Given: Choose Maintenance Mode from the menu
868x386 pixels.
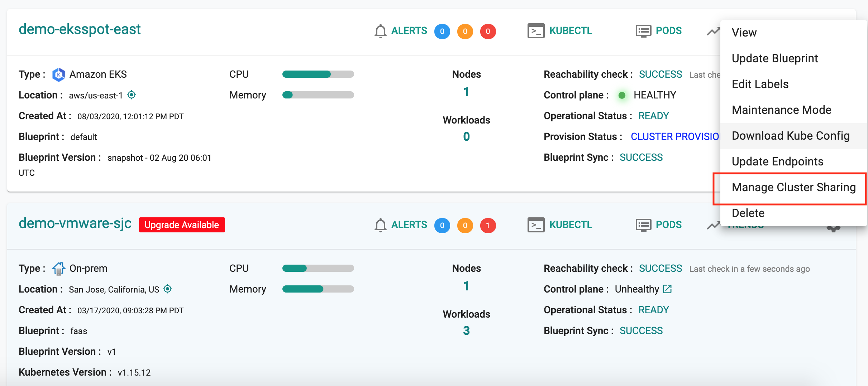Looking at the screenshot, I should (794, 110).
